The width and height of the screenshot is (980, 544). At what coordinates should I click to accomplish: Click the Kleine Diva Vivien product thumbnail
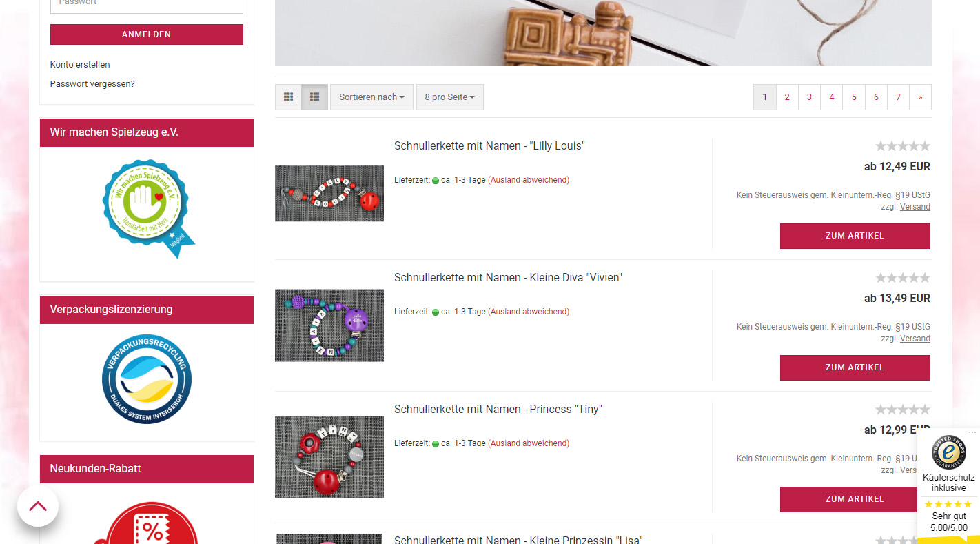(x=329, y=325)
